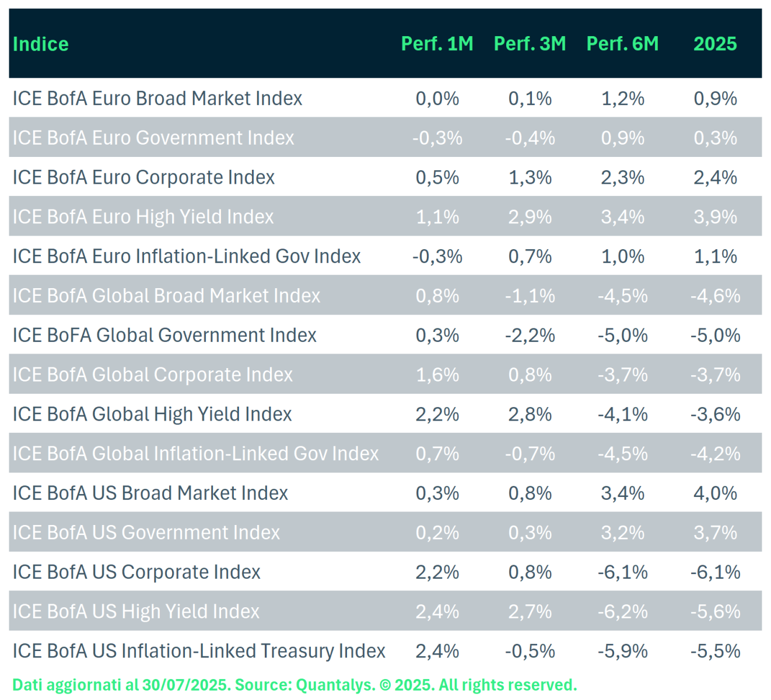Select the ICE BofA Euro Broad Market Index row
771x700 pixels.
[157, 99]
